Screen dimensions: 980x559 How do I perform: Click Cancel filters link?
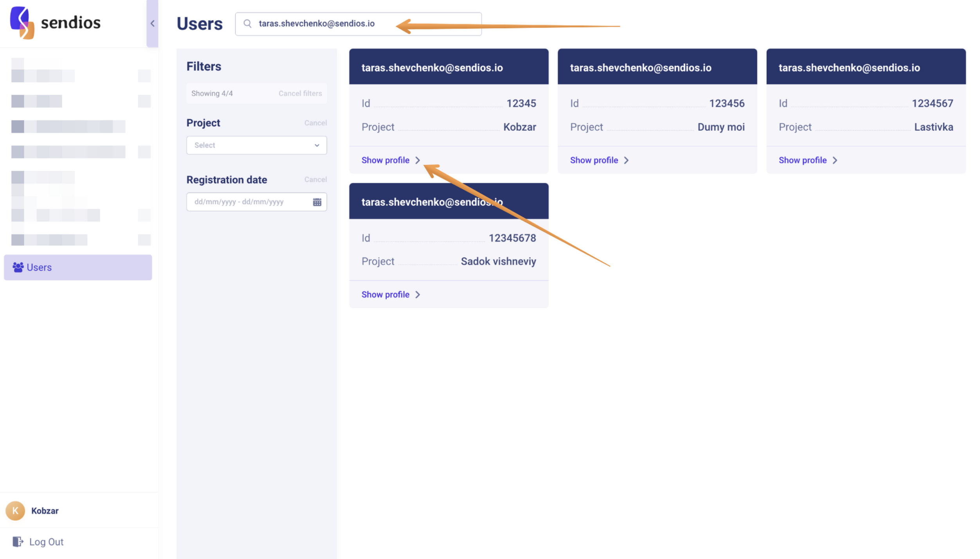[x=300, y=94]
